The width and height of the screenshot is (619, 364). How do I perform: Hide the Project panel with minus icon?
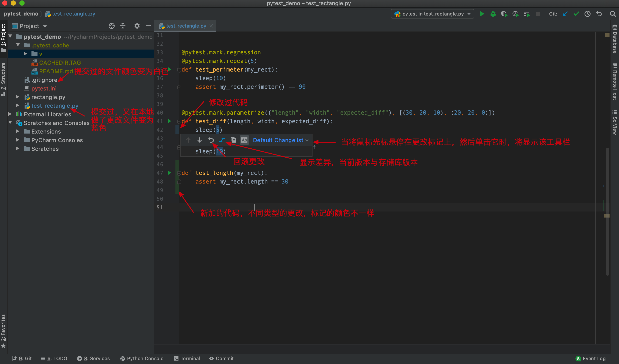[x=148, y=26]
